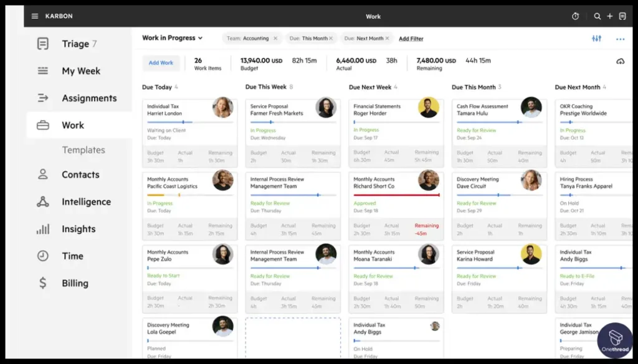Open Service Proposal Farmer Fresh Markets card
638x364 pixels.
293,133
